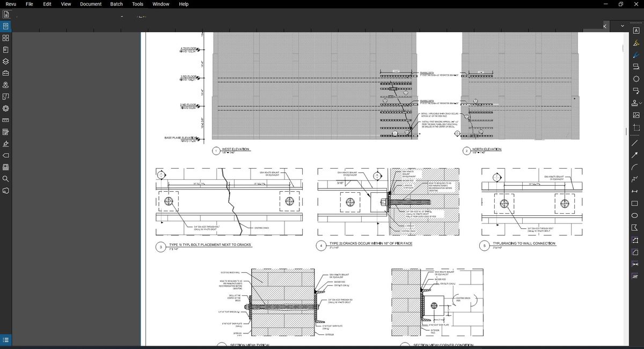Select the yellow Pen tool

[636, 43]
